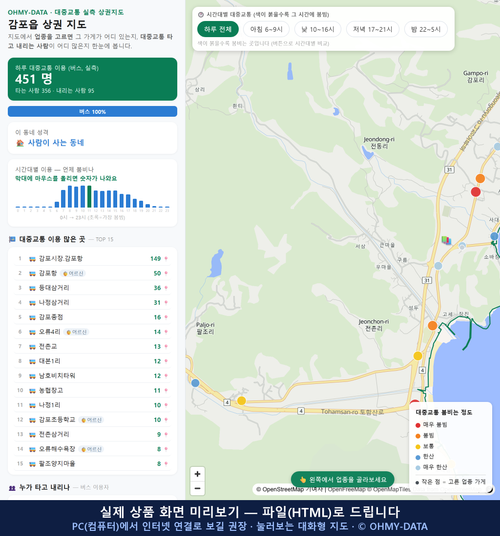
Task: Open the 감포초등학교 stop row
Action: click(92, 420)
